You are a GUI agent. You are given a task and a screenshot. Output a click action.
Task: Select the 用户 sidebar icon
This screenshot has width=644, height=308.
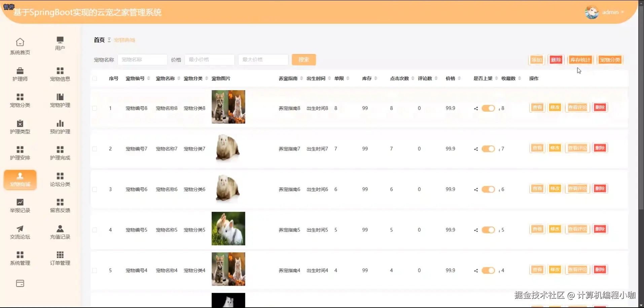pos(60,45)
